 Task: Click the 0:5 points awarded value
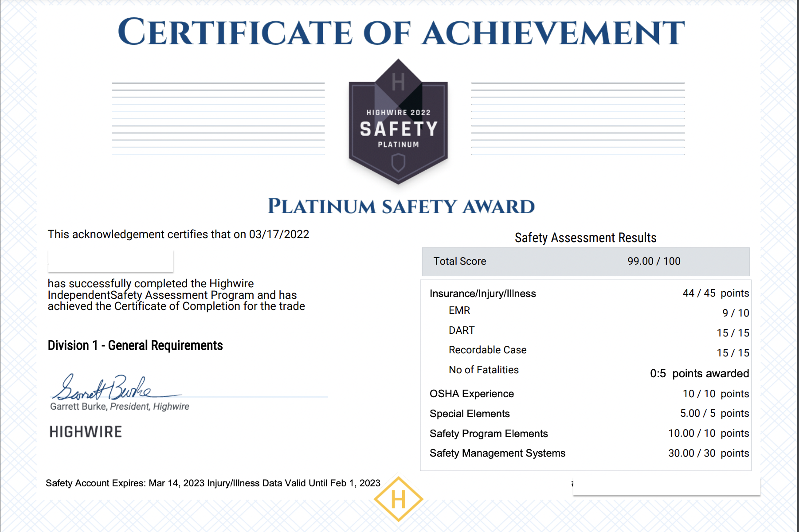click(700, 373)
